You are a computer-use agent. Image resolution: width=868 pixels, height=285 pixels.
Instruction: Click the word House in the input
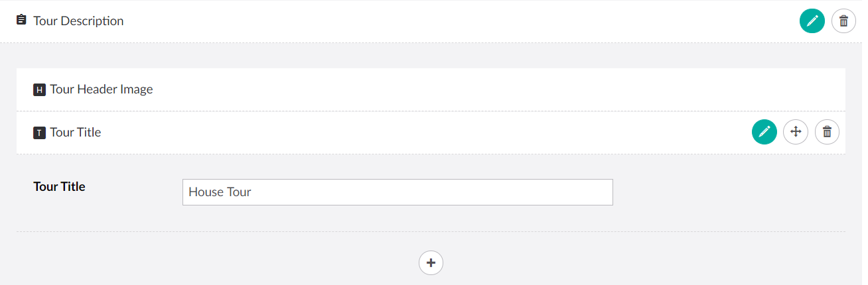pos(204,192)
